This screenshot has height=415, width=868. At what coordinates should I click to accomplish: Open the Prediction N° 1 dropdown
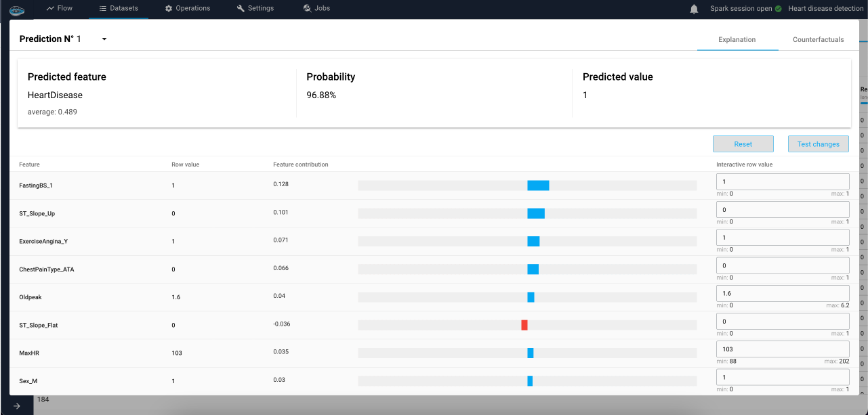click(63, 39)
